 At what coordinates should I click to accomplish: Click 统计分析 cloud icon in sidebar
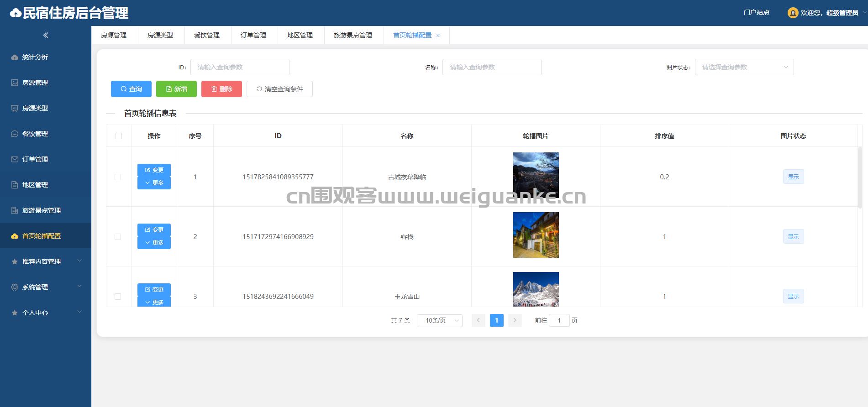[x=15, y=57]
